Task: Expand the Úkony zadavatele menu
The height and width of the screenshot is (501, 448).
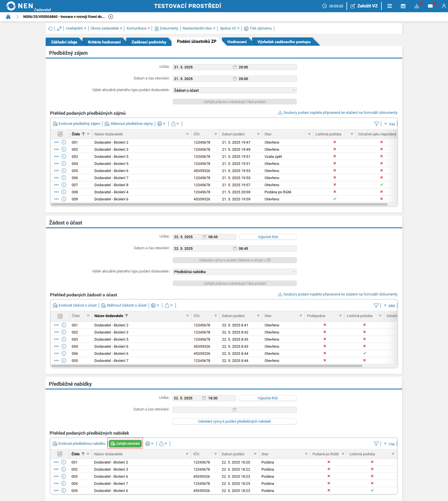Action: coord(106,28)
